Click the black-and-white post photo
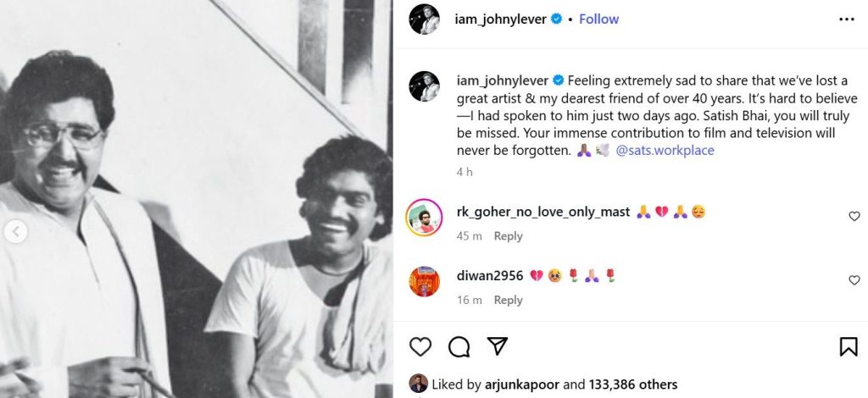Screen dimensions: 868x398 [197, 199]
